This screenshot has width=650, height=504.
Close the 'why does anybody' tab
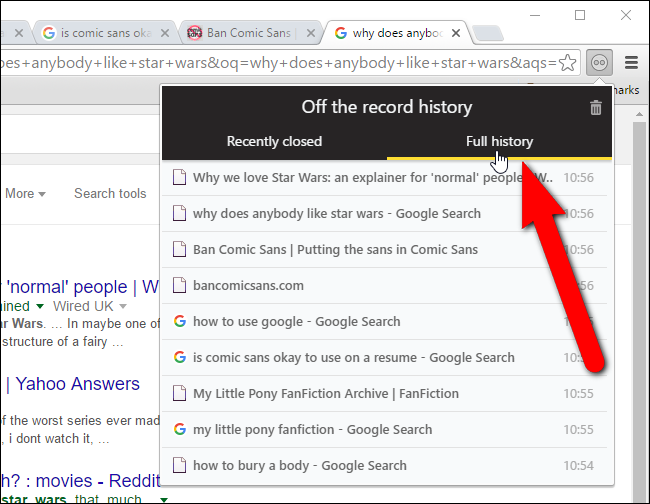[x=456, y=33]
